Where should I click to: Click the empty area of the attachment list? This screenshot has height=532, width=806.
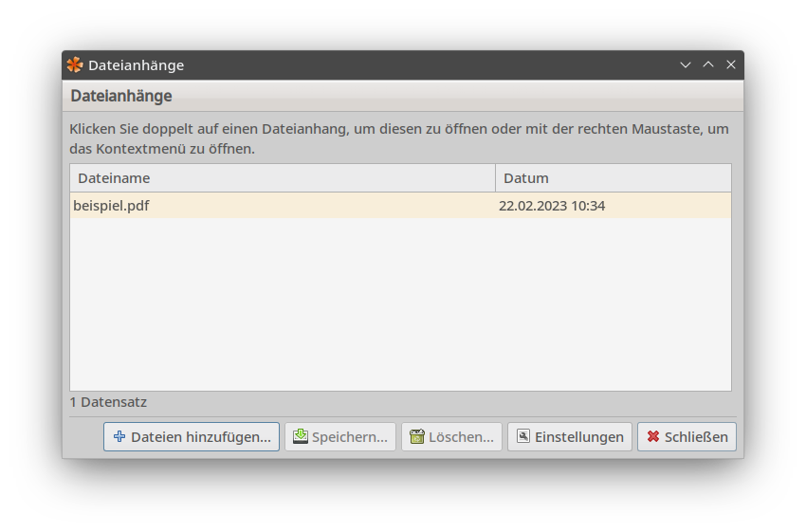point(400,304)
